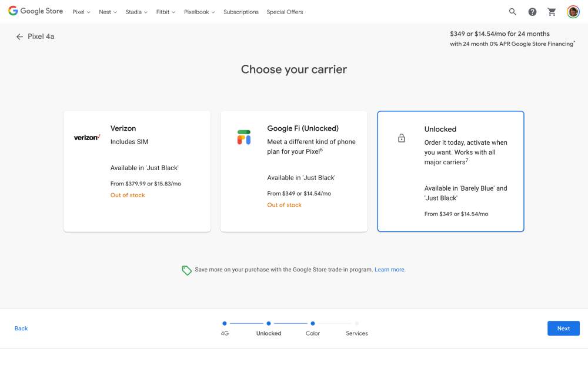Open the Fitbit dropdown menu

click(165, 12)
